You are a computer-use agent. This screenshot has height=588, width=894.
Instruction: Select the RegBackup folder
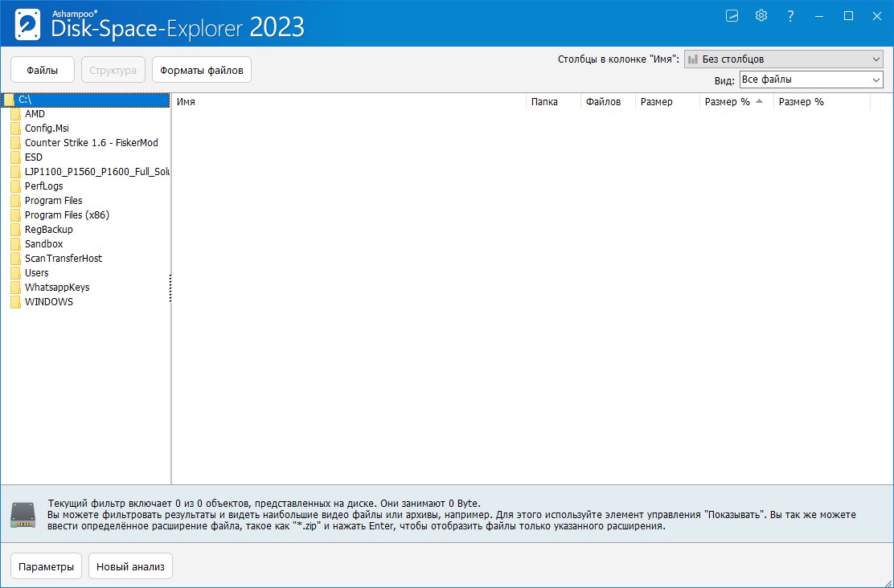[49, 230]
